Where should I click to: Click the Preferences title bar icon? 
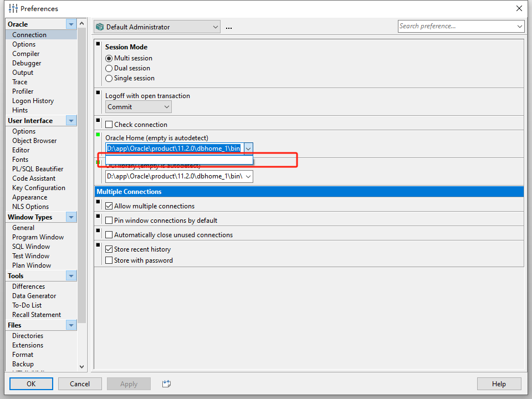pyautogui.click(x=13, y=8)
